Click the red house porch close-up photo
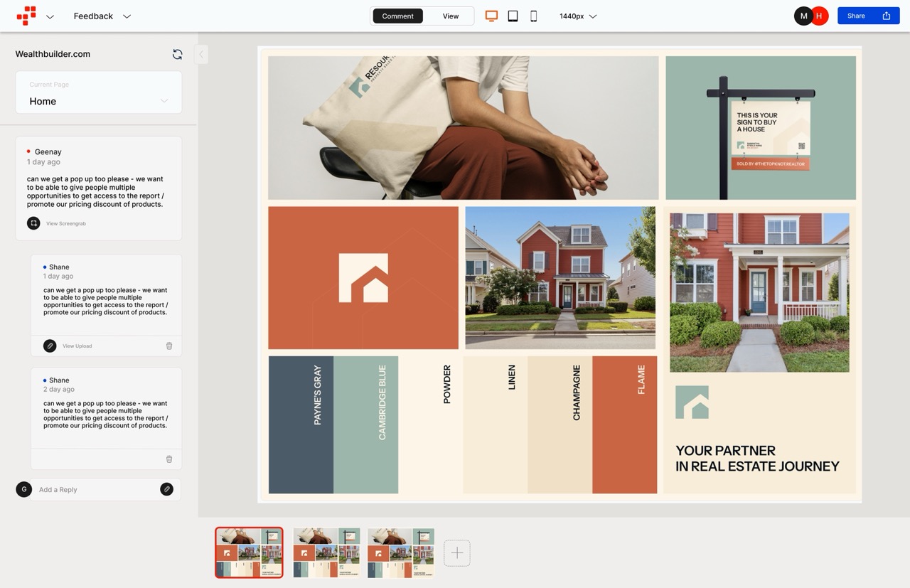Image resolution: width=910 pixels, height=588 pixels. pos(759,292)
